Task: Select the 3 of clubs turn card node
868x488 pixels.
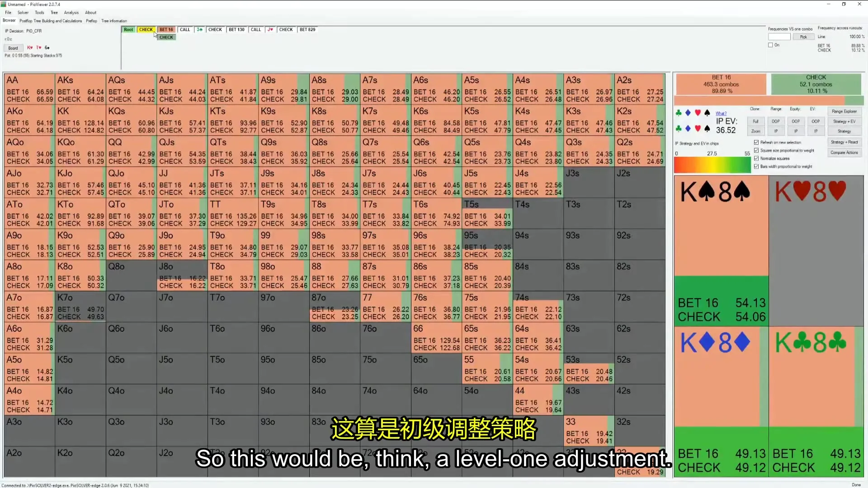Action: click(199, 30)
